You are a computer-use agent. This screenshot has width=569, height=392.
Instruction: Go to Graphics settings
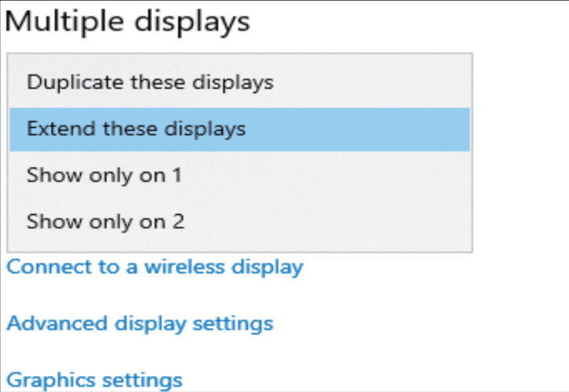(94, 380)
